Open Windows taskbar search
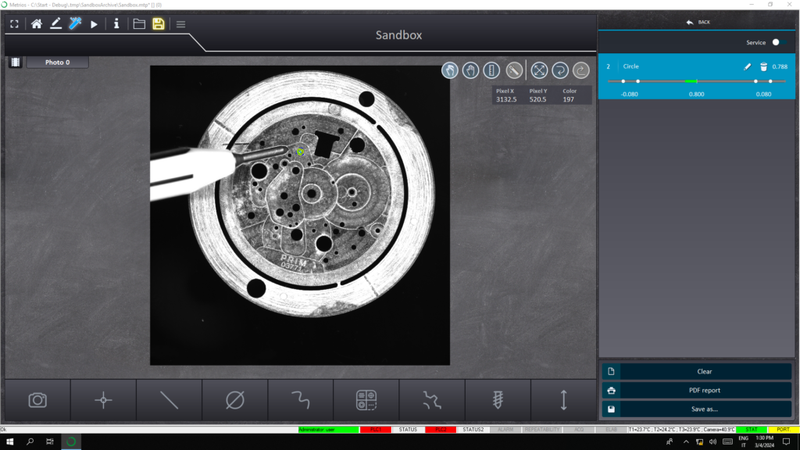Image resolution: width=800 pixels, height=450 pixels. (x=30, y=442)
